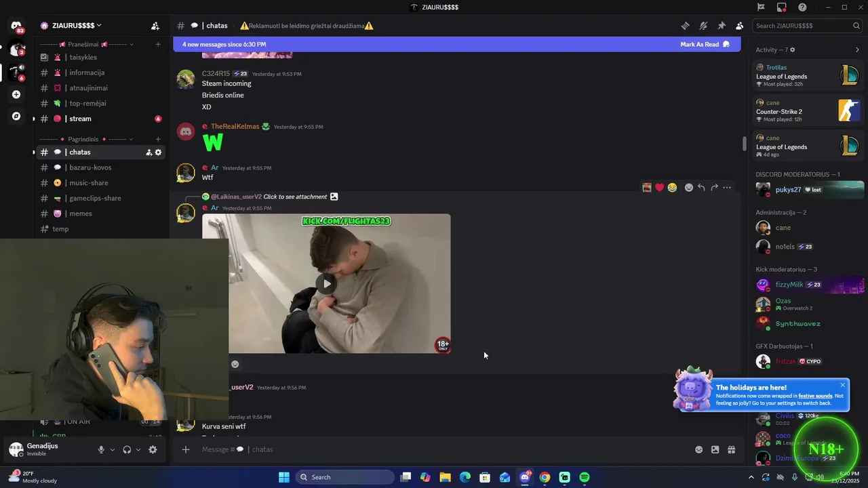Open the gameclips-share channel
This screenshot has height=488, width=868.
(x=100, y=198)
